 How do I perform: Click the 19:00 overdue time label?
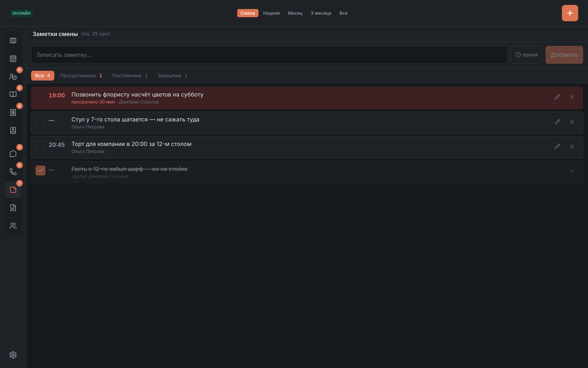pyautogui.click(x=57, y=95)
